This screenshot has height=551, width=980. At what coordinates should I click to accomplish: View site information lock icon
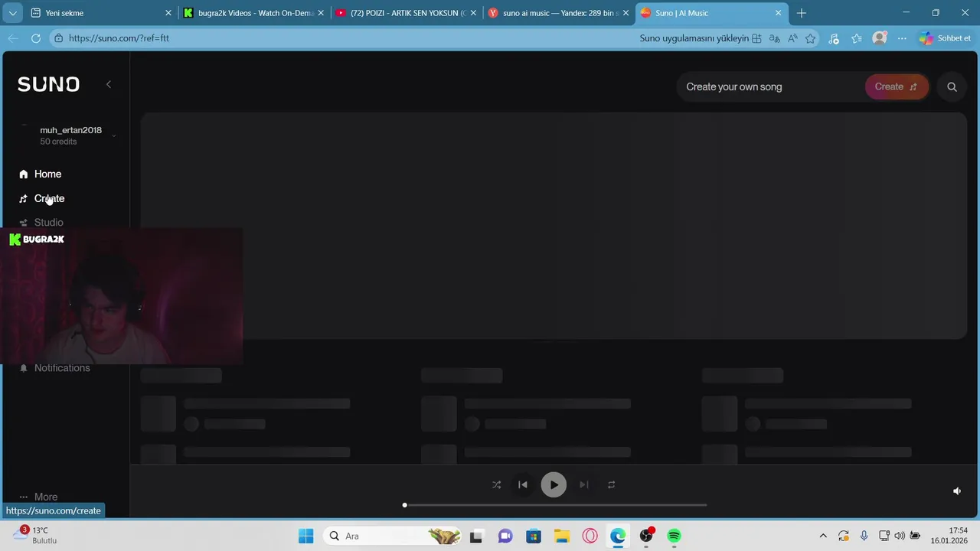[58, 38]
